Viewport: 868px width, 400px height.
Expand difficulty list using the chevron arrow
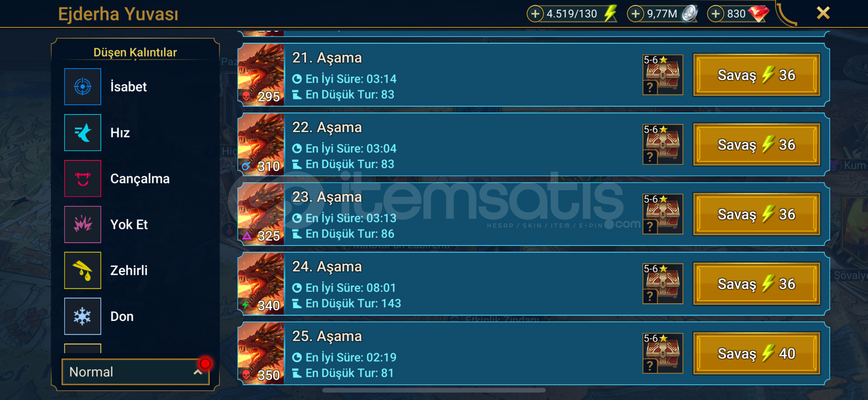tap(198, 372)
